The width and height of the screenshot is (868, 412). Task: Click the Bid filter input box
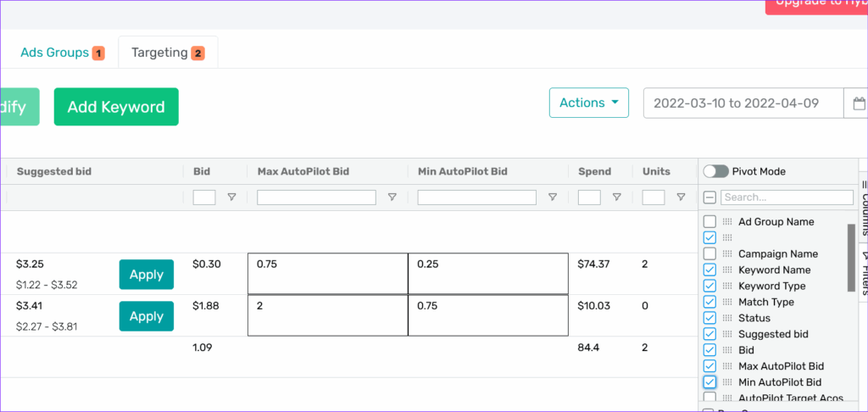pyautogui.click(x=204, y=198)
